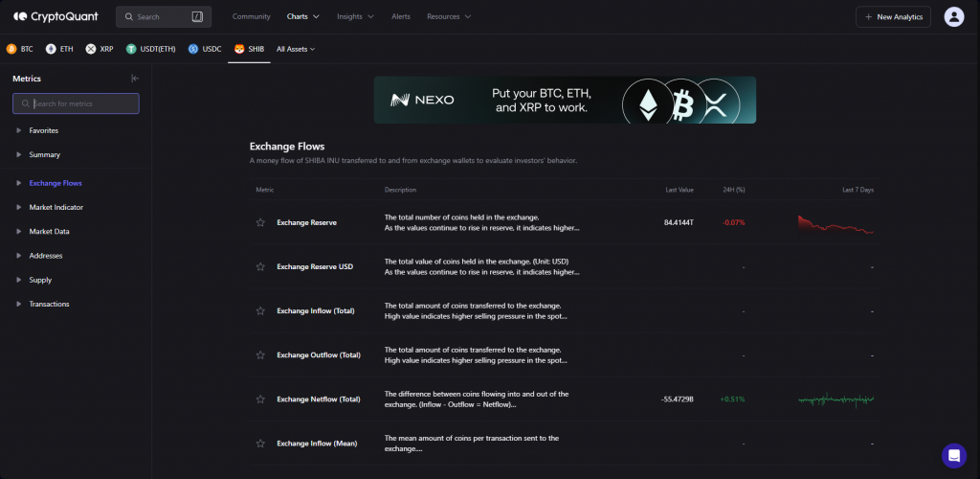Switch to the USDT(ETH) asset tab
980x479 pixels.
[x=150, y=48]
